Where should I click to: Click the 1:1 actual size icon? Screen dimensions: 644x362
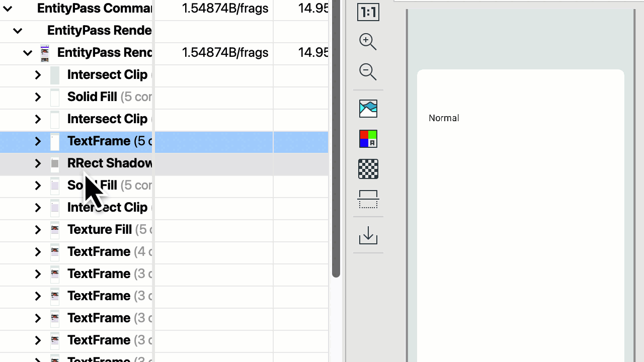pos(368,12)
